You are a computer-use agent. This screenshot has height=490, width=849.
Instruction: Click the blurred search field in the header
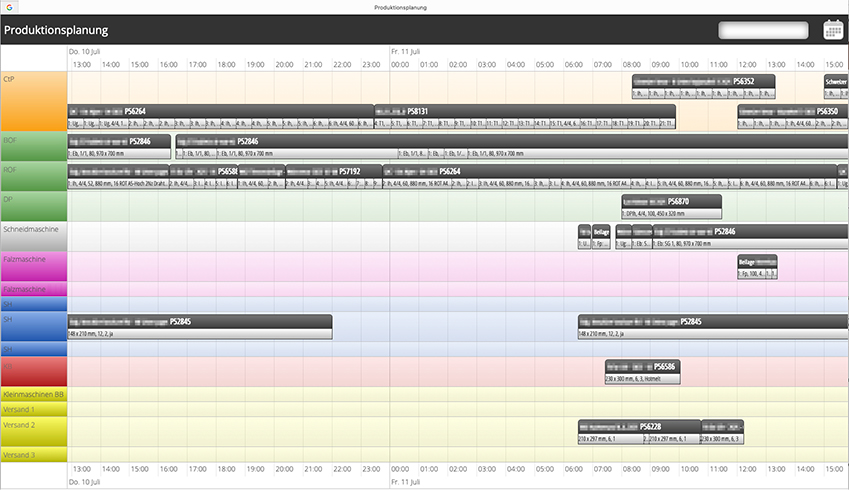pyautogui.click(x=763, y=30)
